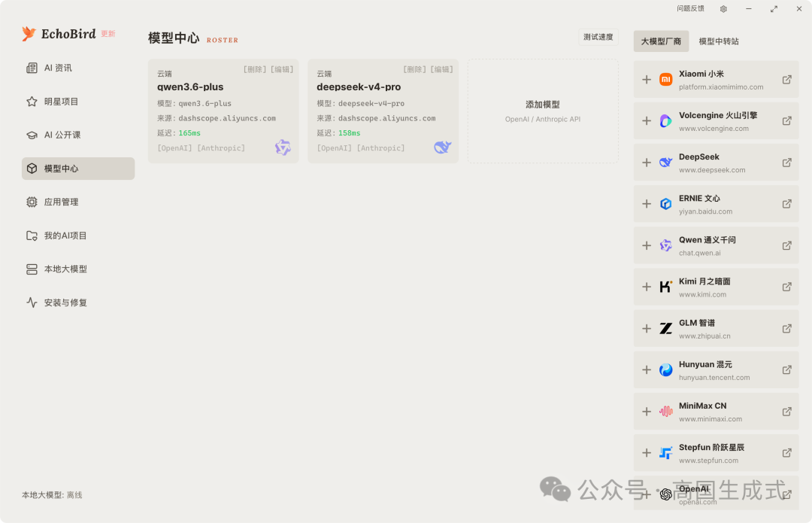Add Qwen 通义千问 with plus icon

tap(647, 245)
